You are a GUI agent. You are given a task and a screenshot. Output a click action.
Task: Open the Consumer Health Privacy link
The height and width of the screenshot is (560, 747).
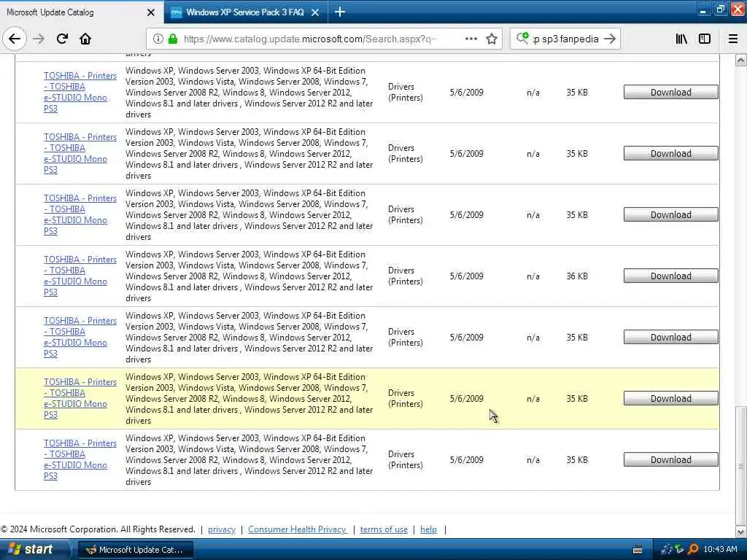298,529
